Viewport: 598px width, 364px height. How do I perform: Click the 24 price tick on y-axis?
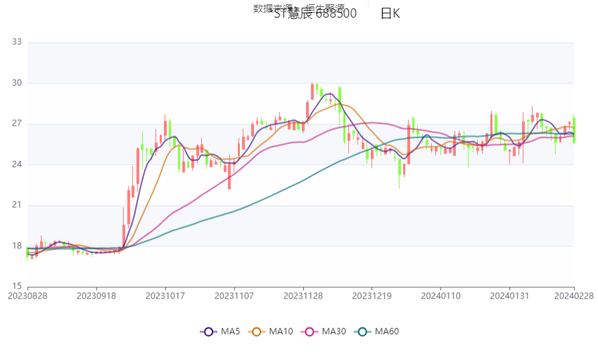coord(17,164)
